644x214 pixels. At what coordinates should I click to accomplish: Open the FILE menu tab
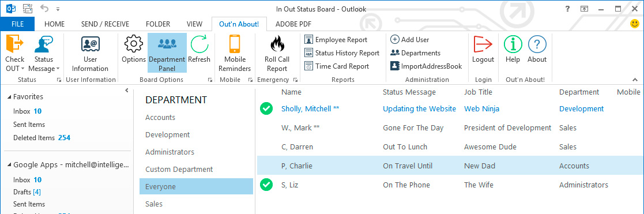coord(17,24)
